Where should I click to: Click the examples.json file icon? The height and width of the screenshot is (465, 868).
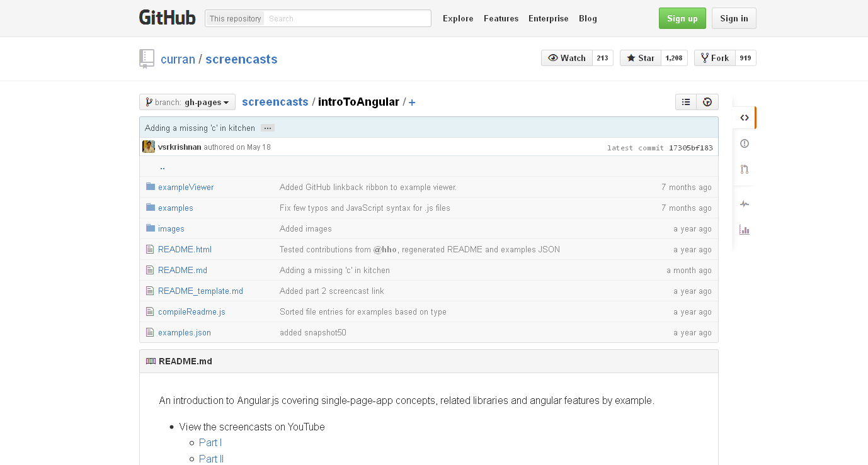(150, 332)
